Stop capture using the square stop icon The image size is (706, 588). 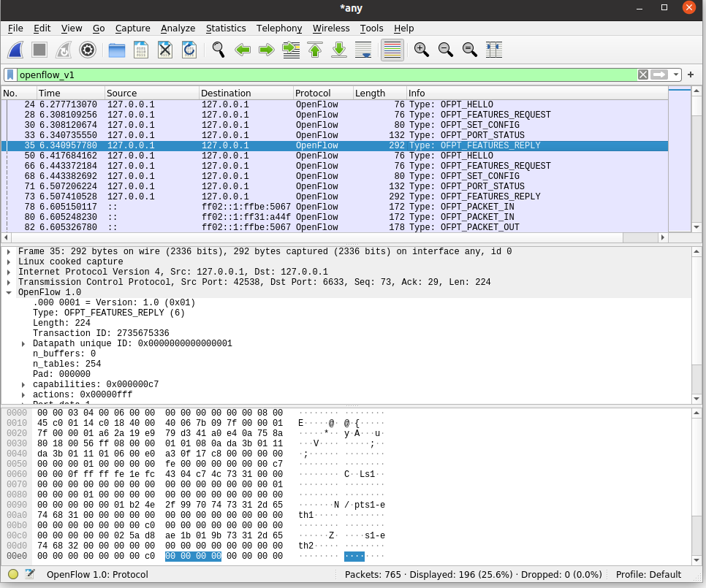(x=39, y=50)
